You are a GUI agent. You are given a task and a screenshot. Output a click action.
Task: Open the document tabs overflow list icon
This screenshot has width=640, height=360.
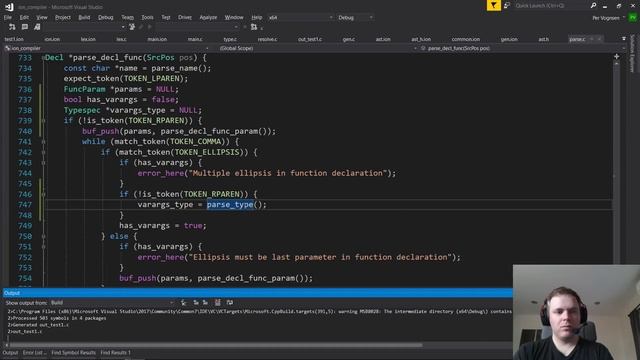pos(624,39)
